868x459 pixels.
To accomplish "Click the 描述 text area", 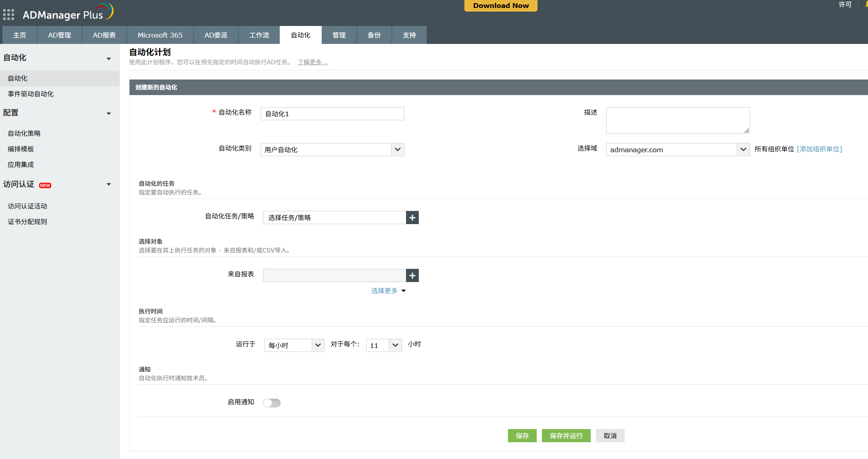I will coord(678,120).
